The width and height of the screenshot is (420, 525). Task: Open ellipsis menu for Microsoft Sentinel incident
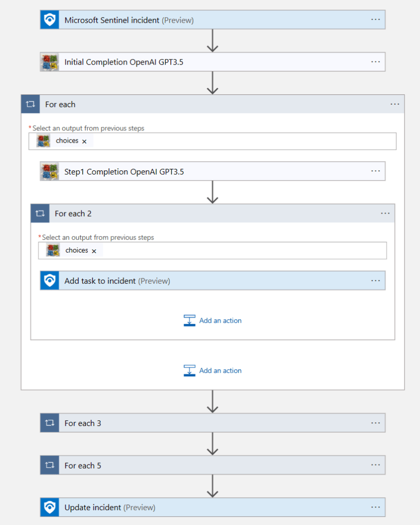click(375, 20)
